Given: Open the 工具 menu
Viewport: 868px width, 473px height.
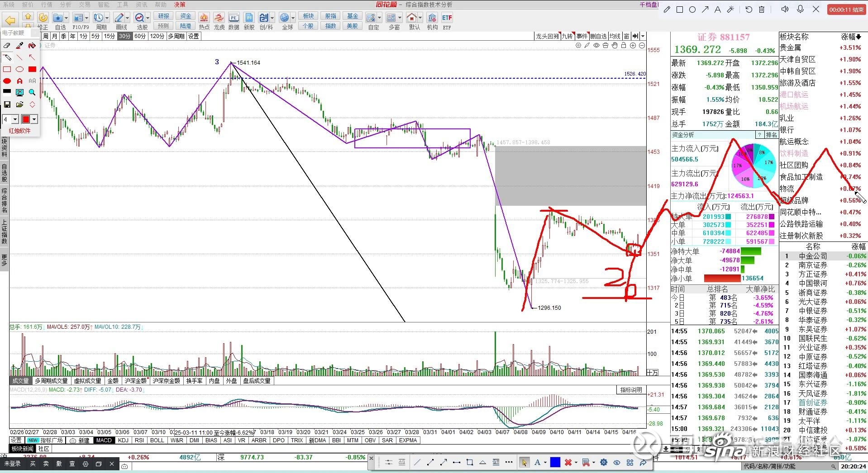Looking at the screenshot, I should point(123,5).
